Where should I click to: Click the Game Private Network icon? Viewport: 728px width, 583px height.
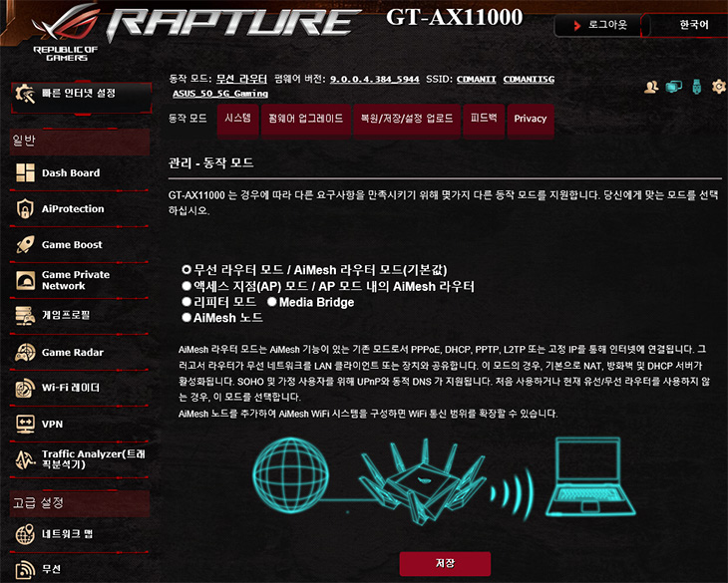[25, 280]
